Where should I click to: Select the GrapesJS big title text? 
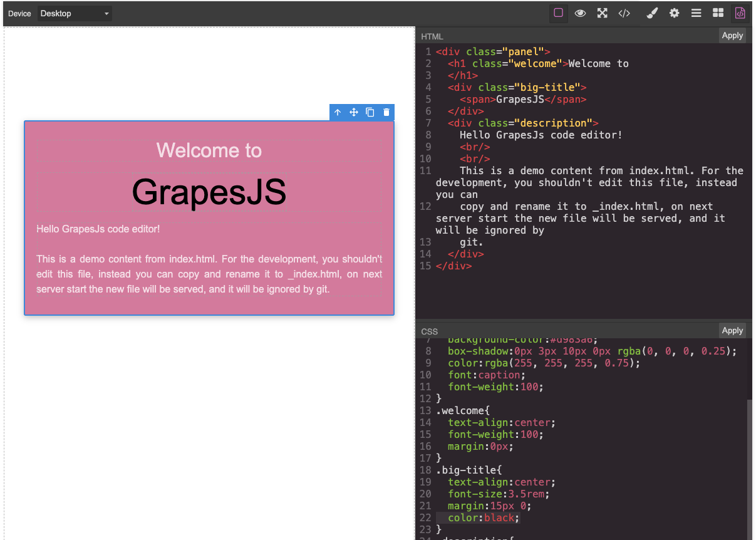(x=209, y=192)
